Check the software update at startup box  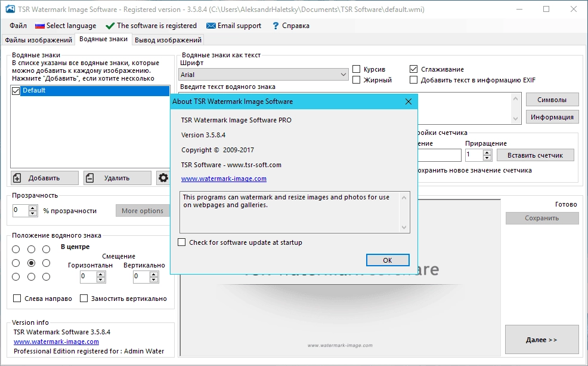point(182,242)
